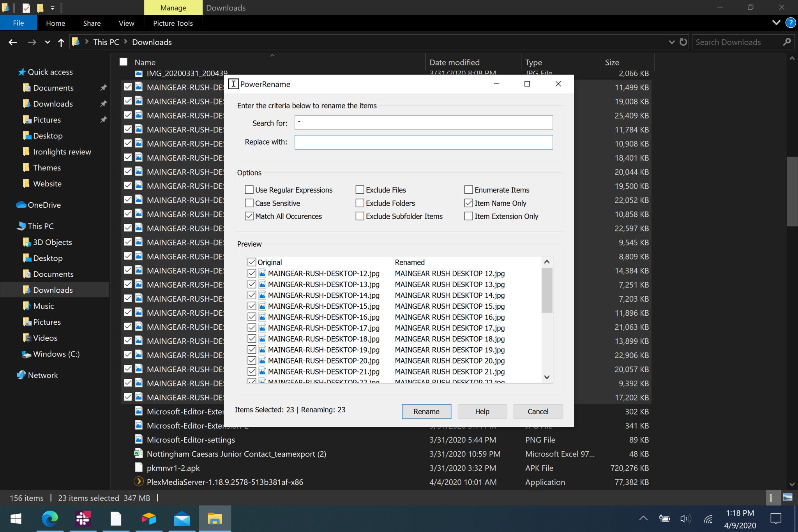Open the Explorer help icon
The height and width of the screenshot is (532, 798).
pos(790,23)
